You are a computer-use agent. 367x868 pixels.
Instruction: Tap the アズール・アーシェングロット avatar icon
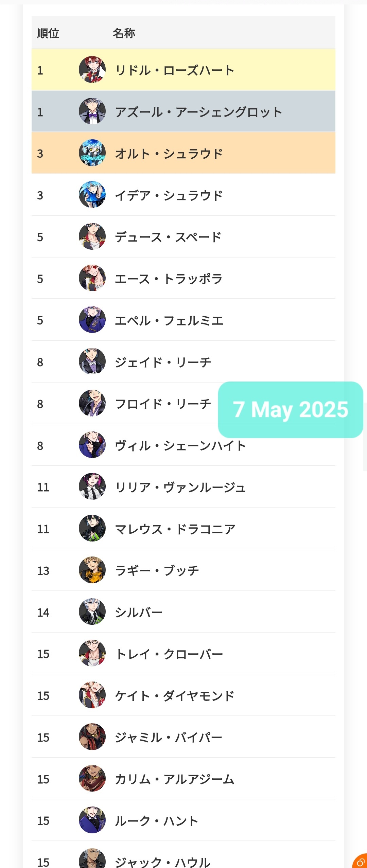click(92, 111)
